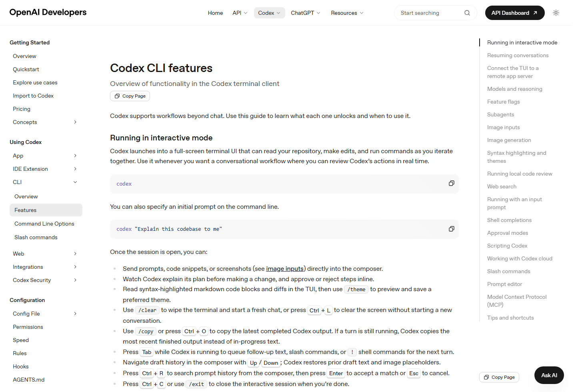Open Import to Codex page
The image size is (576, 392).
point(33,96)
